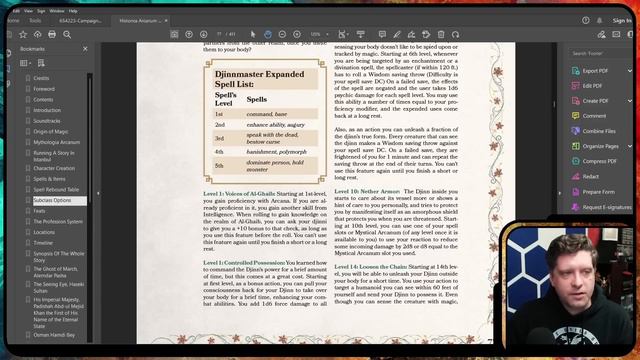Screen dimensions: 640x360
Task: Star the file with the bookmark star icon
Action: coord(23,35)
